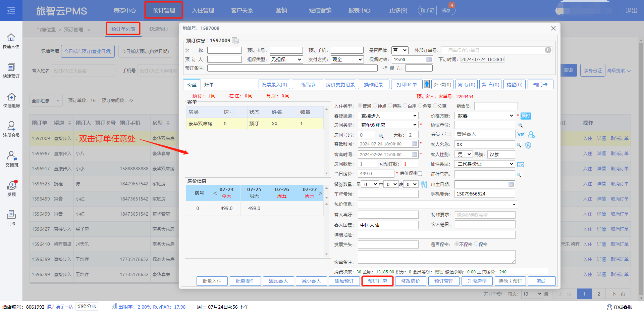Select the 不保密 radio option
This screenshot has width=644, height=312.
click(x=457, y=244)
